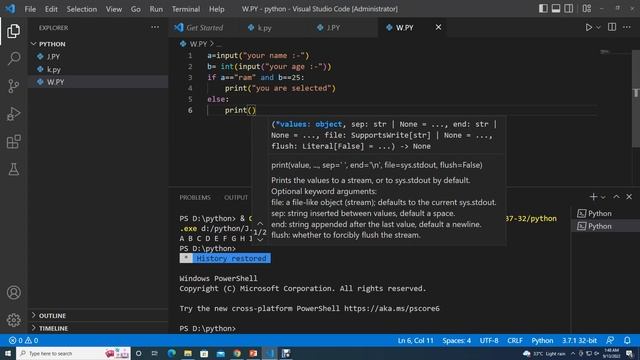
Task: Toggle the secondary side bar layout icon
Action: [569, 9]
